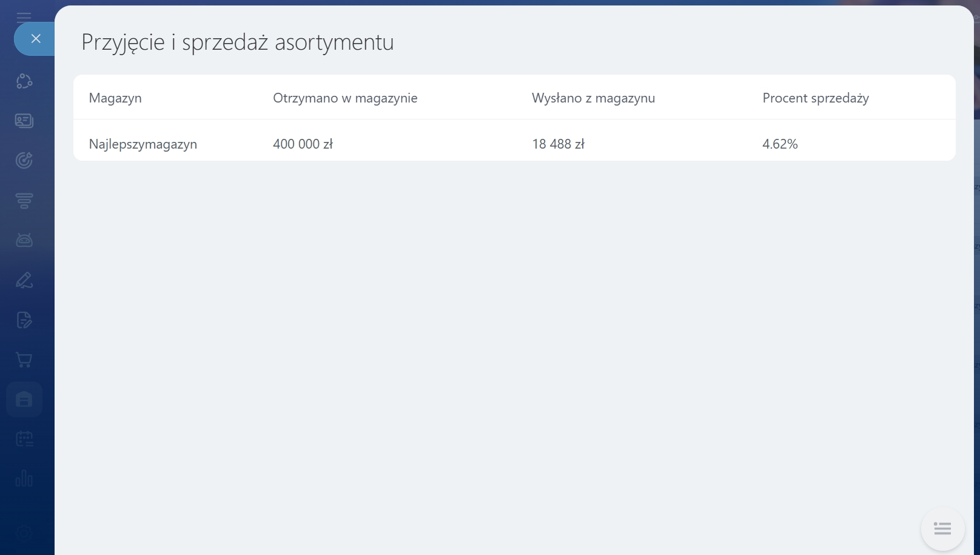Close the side panel with the X button
Image resolution: width=980 pixels, height=555 pixels.
pos(36,39)
